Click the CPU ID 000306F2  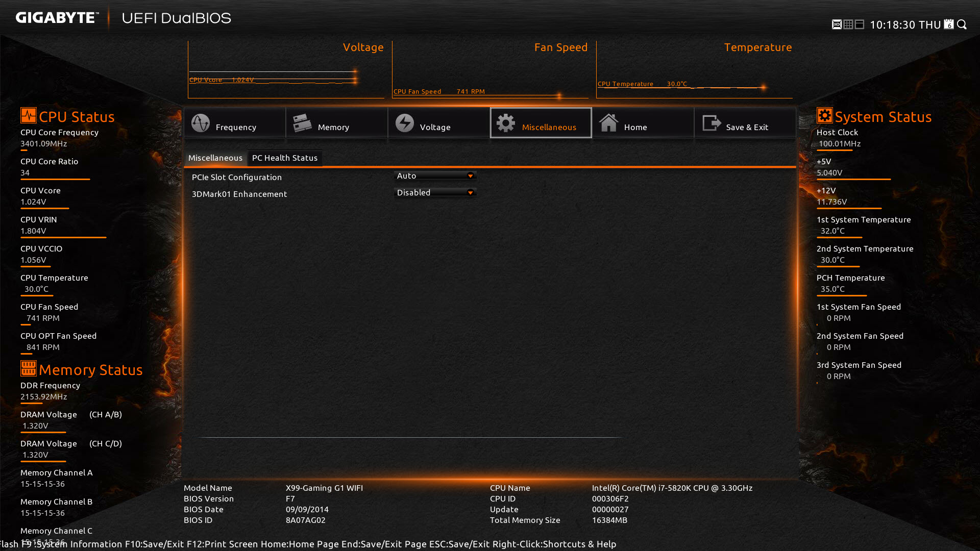pos(610,499)
